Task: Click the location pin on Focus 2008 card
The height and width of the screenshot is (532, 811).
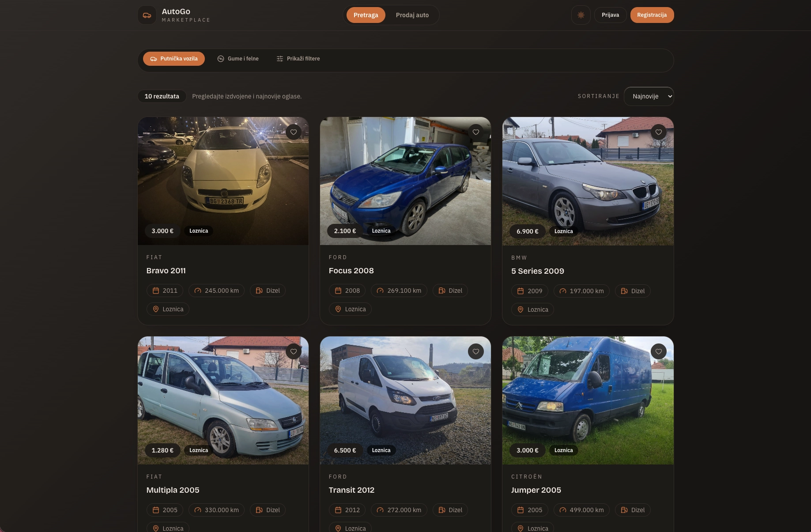Action: click(338, 309)
